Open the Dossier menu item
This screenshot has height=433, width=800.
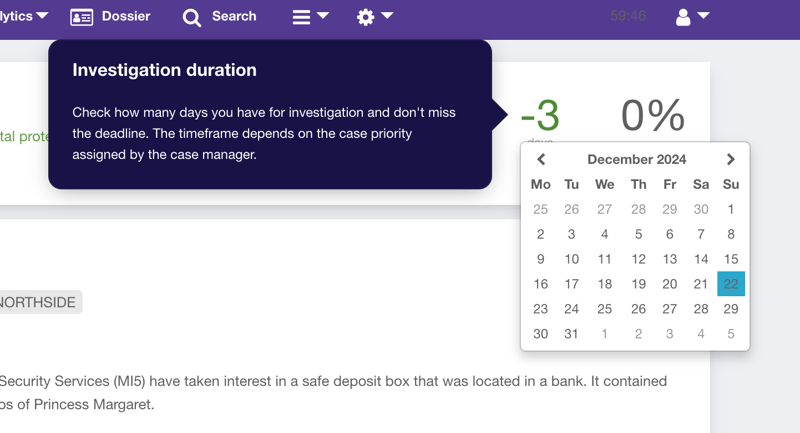coord(126,17)
